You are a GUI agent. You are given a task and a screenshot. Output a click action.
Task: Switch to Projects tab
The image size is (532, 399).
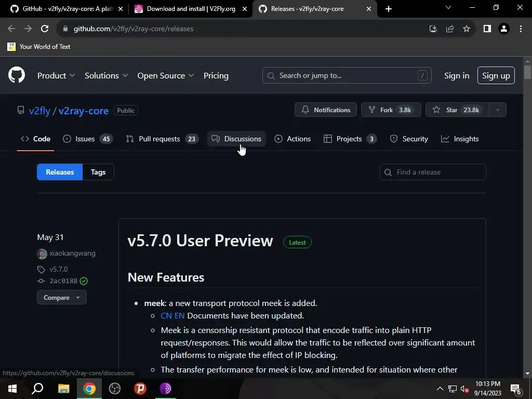(x=350, y=139)
